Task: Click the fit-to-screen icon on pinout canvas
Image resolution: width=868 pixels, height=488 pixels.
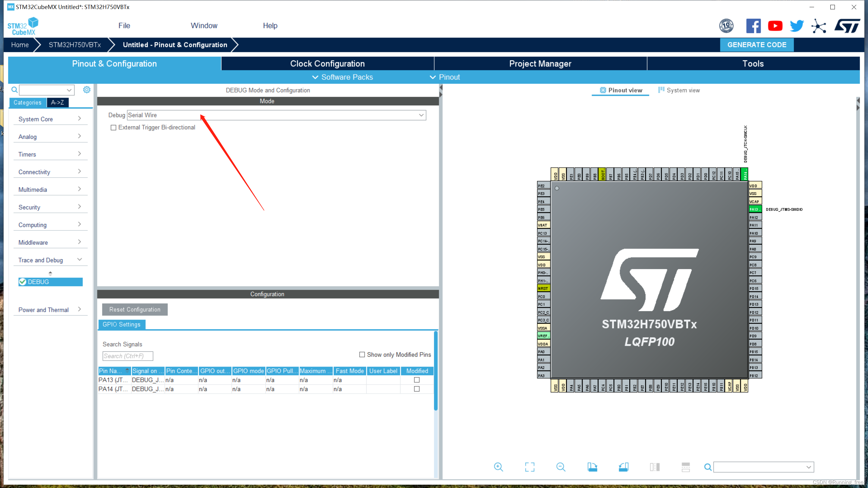Action: (x=529, y=467)
